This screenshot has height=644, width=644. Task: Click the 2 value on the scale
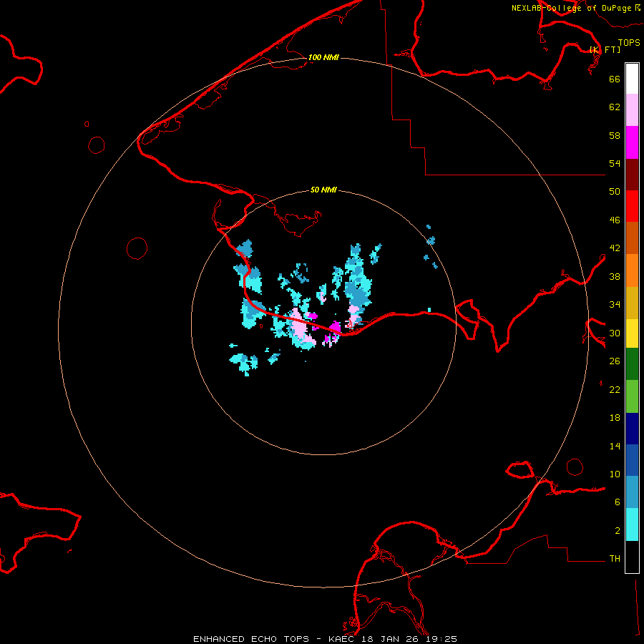pos(618,531)
